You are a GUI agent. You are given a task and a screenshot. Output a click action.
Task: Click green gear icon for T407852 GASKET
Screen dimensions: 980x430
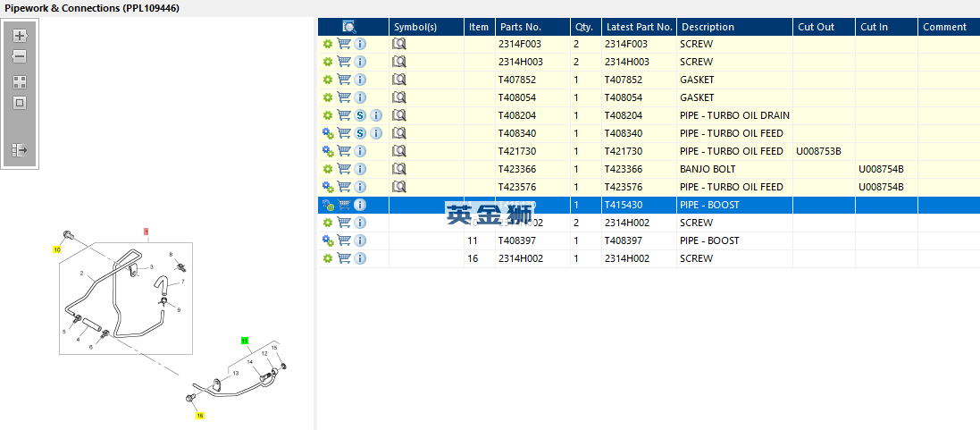(x=328, y=80)
